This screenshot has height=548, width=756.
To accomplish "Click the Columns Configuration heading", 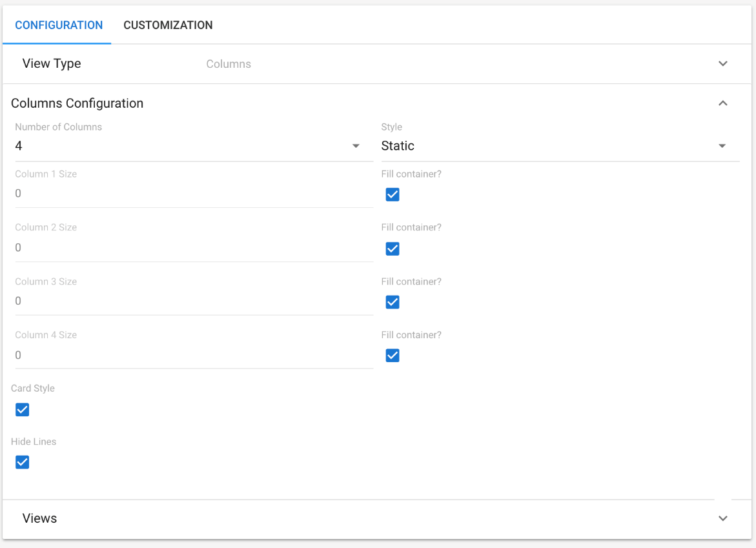I will click(x=77, y=103).
